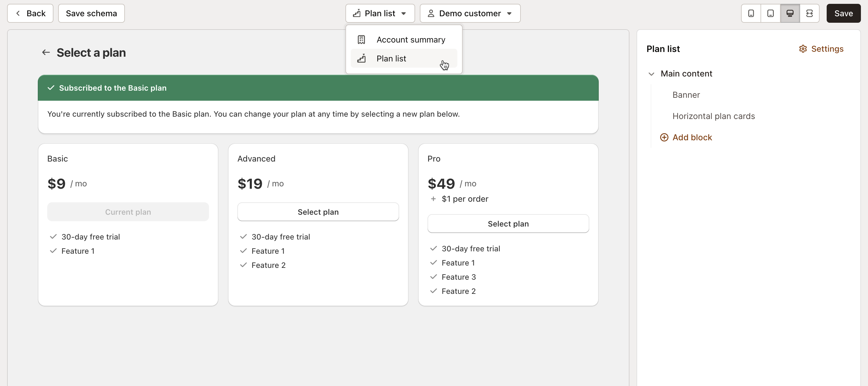Select the desktop preview icon
Image resolution: width=868 pixels, height=386 pixels.
(x=790, y=13)
